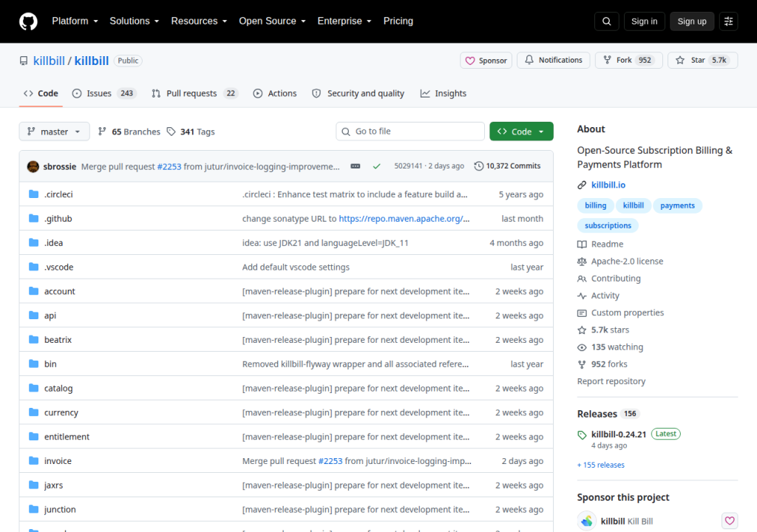Click the link icon next to killbill.io
Screen dimensions: 757x532
click(582, 185)
